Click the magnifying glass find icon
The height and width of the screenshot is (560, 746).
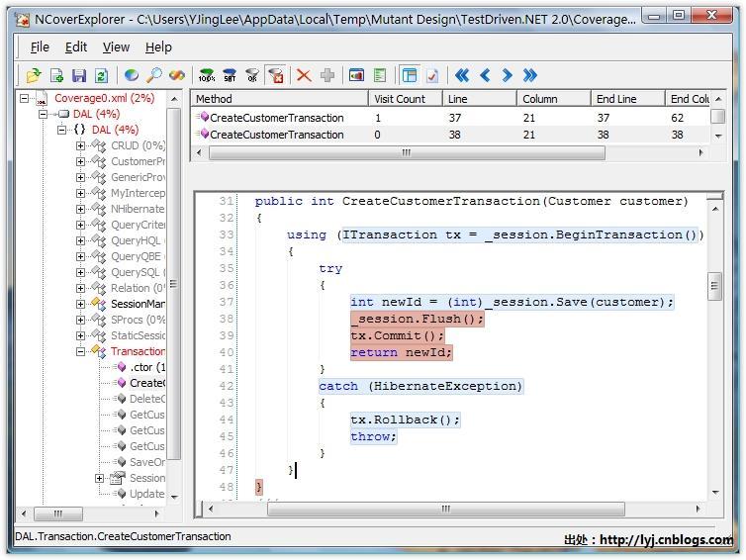[154, 75]
